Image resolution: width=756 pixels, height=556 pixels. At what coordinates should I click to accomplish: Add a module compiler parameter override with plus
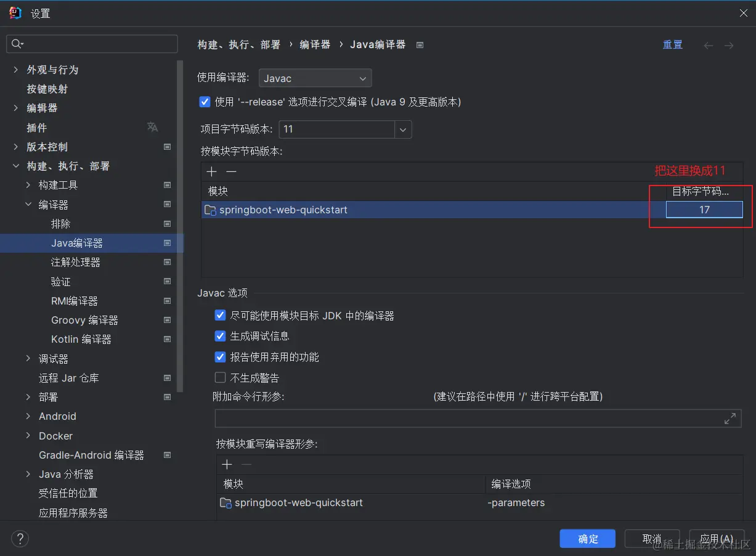[227, 464]
